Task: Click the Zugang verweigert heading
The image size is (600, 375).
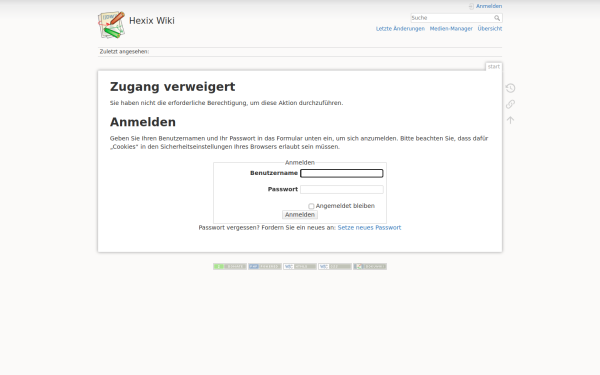Action: (x=173, y=87)
